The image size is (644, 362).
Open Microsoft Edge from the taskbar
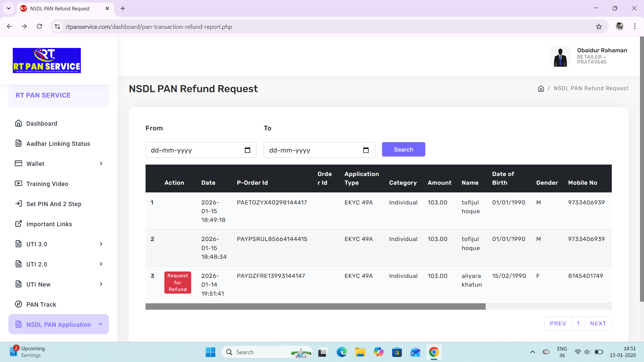[341, 352]
